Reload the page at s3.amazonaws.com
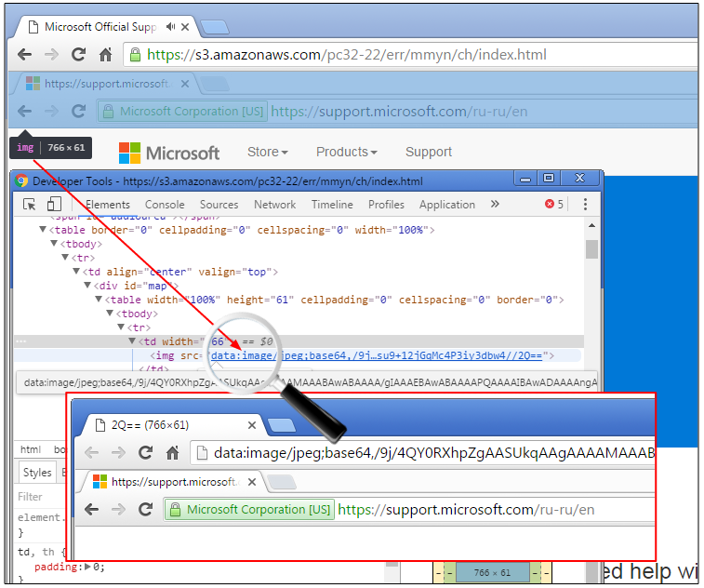 tap(79, 55)
